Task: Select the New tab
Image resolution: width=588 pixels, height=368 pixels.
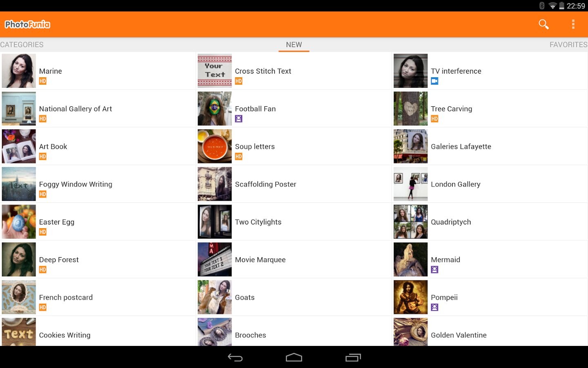Action: tap(294, 45)
